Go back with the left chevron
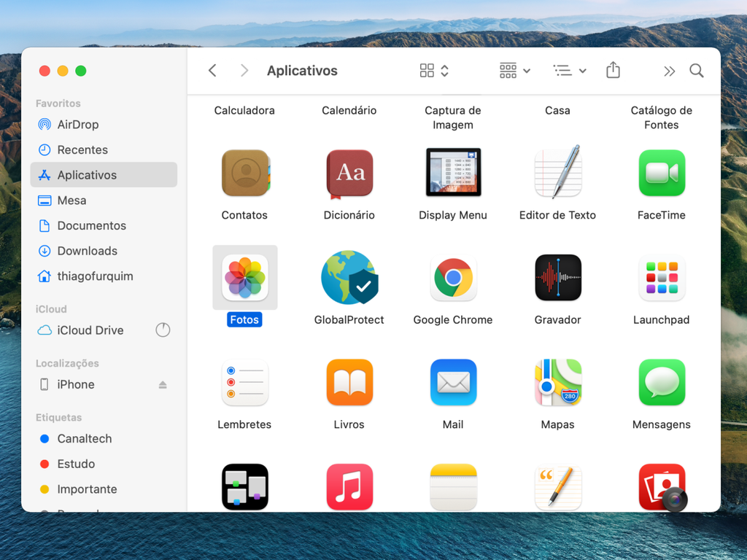747x560 pixels. (212, 71)
